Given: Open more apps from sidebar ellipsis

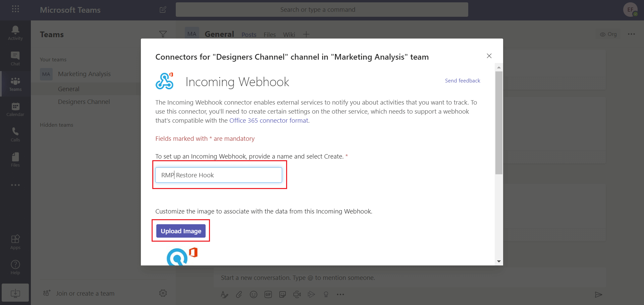Looking at the screenshot, I should (15, 185).
